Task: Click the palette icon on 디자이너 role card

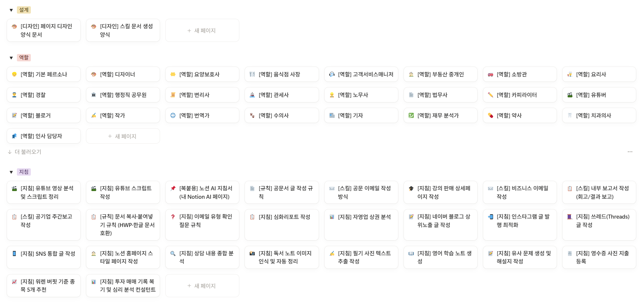Action: [94, 75]
